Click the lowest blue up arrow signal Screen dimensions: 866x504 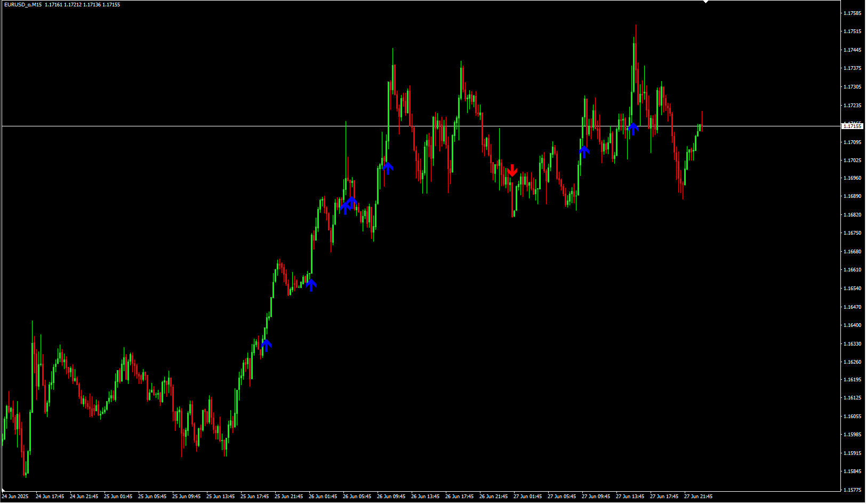click(x=266, y=345)
